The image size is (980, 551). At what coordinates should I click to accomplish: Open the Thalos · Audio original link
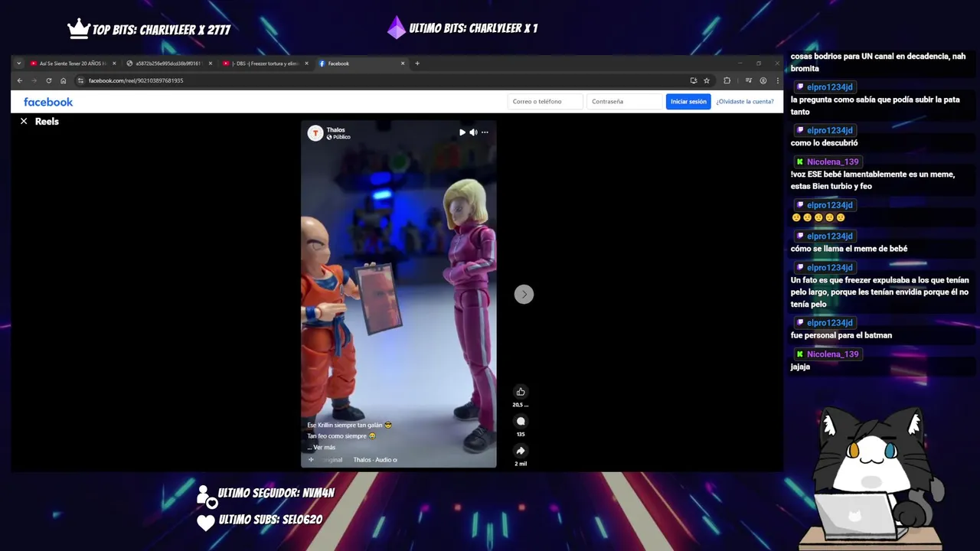pyautogui.click(x=375, y=460)
